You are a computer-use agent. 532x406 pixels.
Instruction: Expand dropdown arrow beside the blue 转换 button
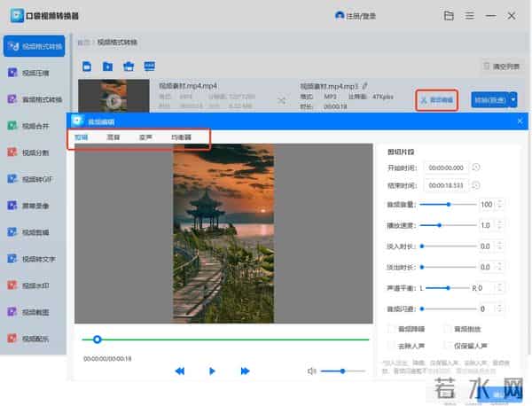tap(513, 99)
